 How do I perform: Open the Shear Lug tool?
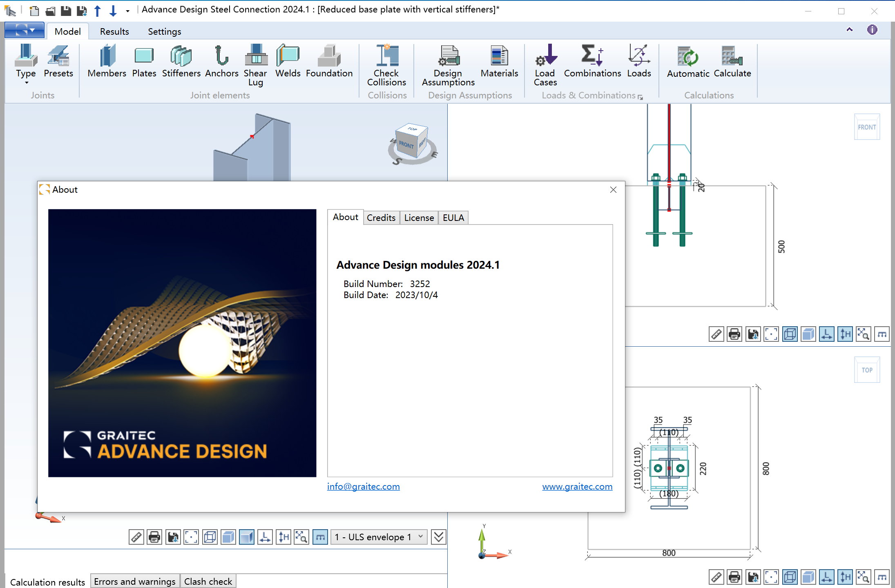pyautogui.click(x=256, y=65)
